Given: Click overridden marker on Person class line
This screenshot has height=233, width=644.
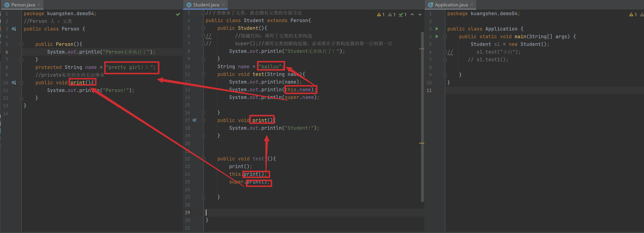Looking at the screenshot, I should [x=14, y=29].
